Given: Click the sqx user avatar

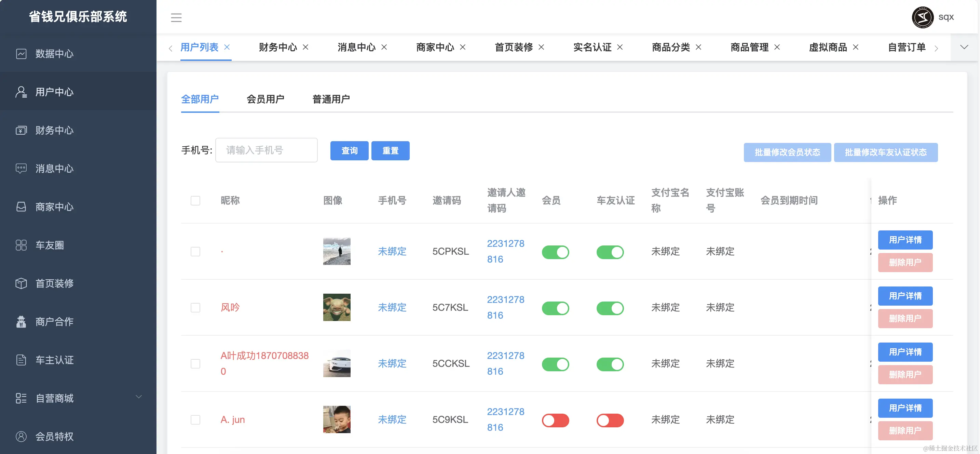Looking at the screenshot, I should pyautogui.click(x=922, y=17).
